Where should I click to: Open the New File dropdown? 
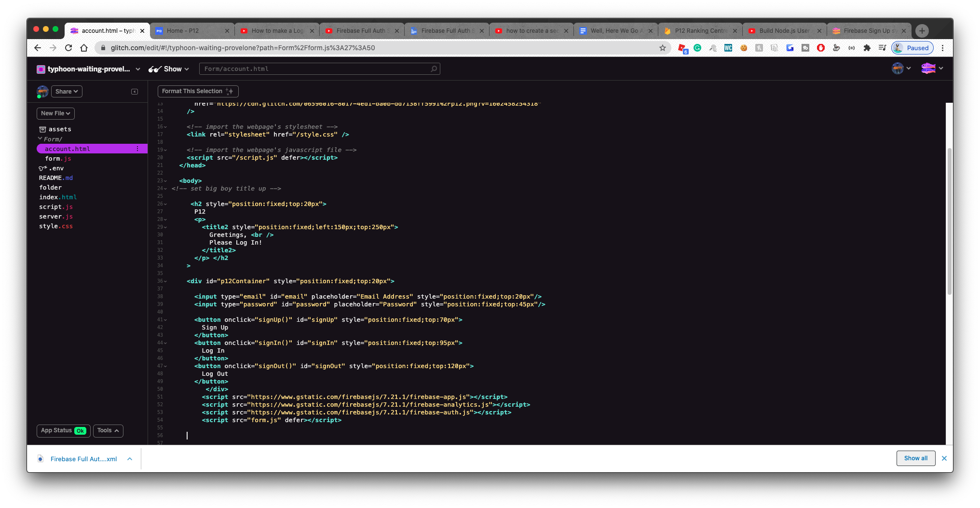click(x=55, y=113)
